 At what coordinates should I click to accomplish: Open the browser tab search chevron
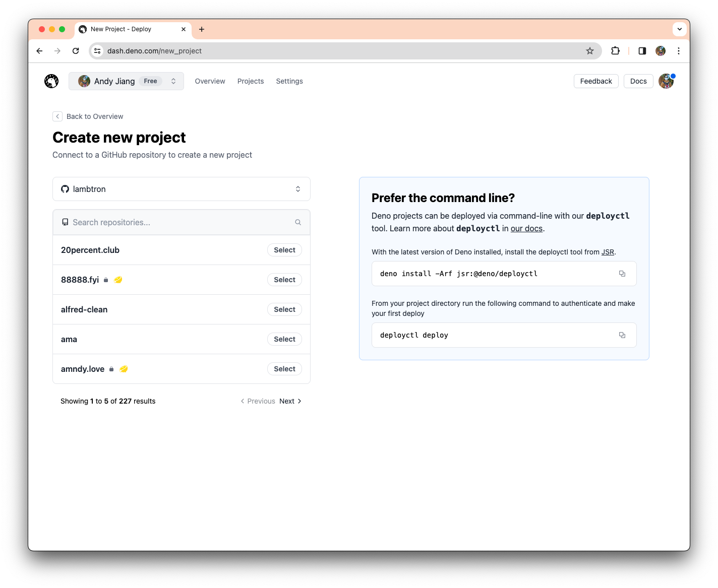point(679,29)
